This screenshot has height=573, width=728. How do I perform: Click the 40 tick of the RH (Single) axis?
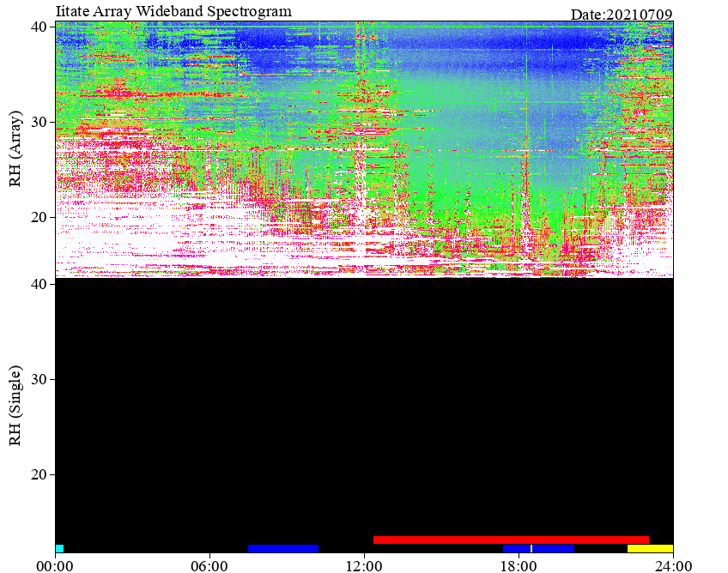point(39,284)
